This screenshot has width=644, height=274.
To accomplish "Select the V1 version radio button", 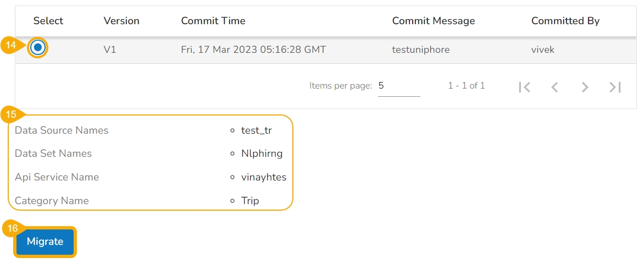I will [38, 48].
